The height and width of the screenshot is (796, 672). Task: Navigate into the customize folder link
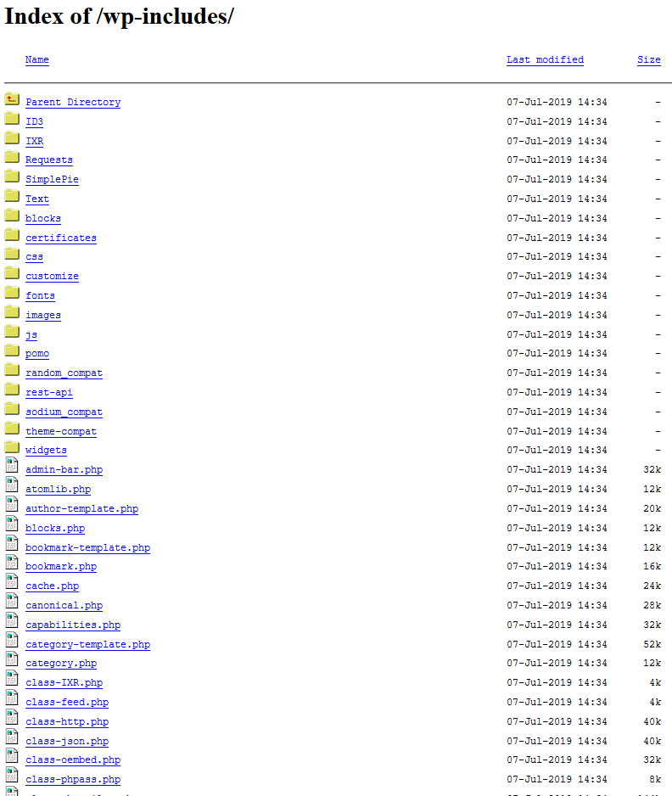click(52, 276)
